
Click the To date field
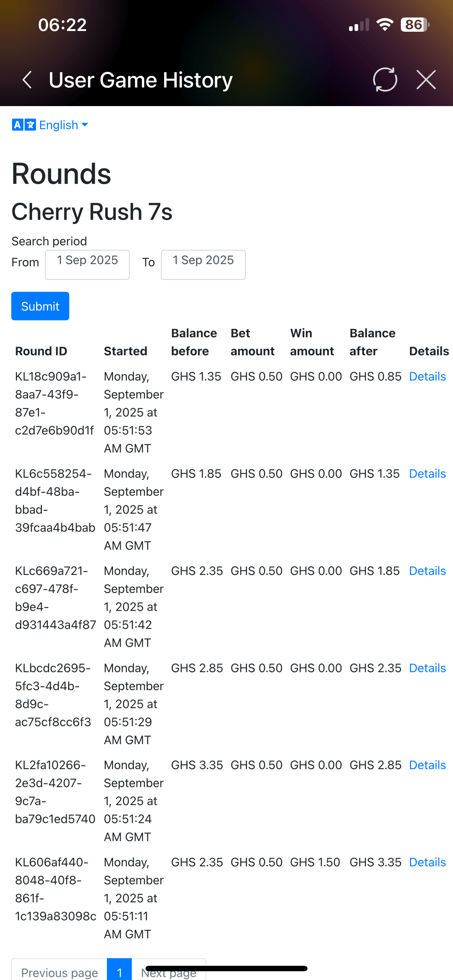tap(203, 264)
